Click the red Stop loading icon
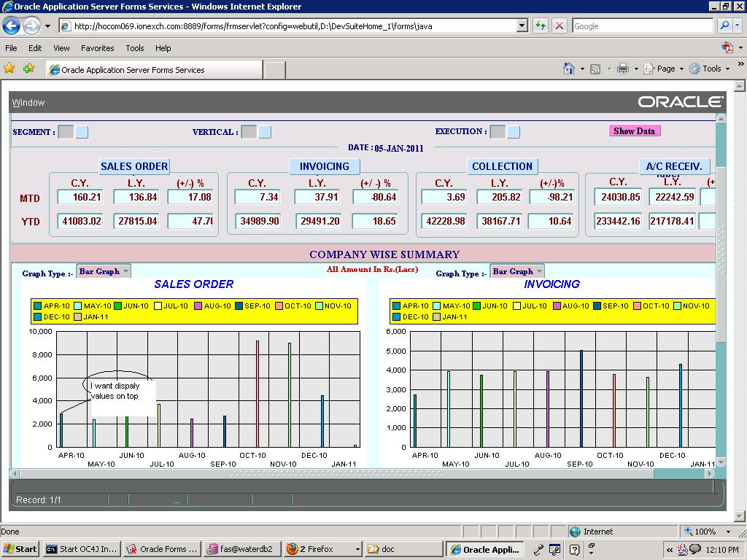The height and width of the screenshot is (560, 747). 560,26
